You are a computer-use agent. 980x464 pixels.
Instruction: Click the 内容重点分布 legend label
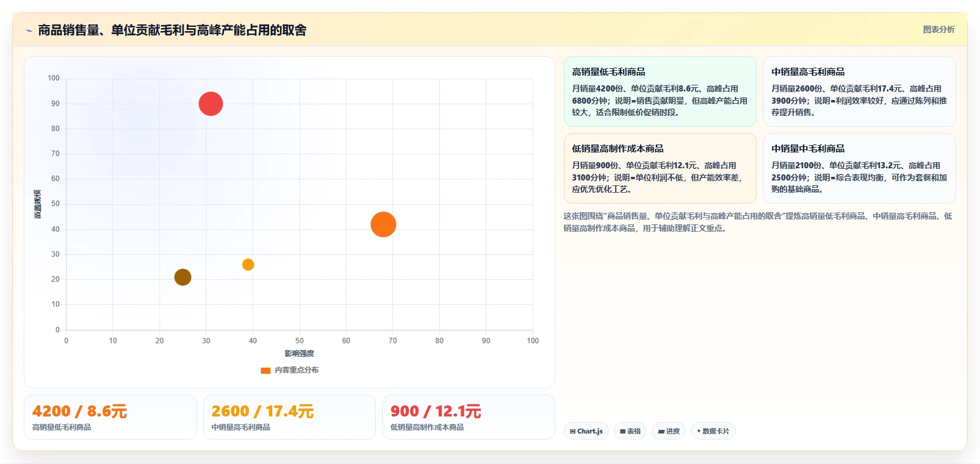[297, 370]
